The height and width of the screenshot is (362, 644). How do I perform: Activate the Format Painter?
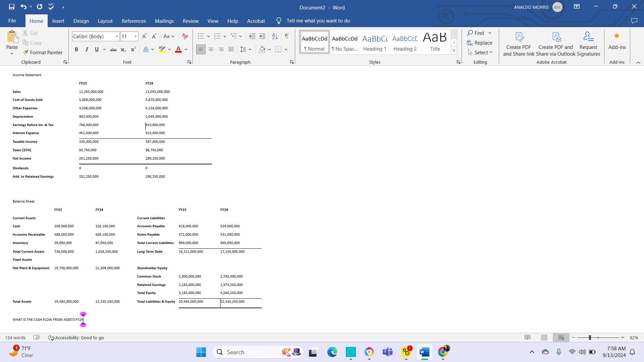coord(43,52)
